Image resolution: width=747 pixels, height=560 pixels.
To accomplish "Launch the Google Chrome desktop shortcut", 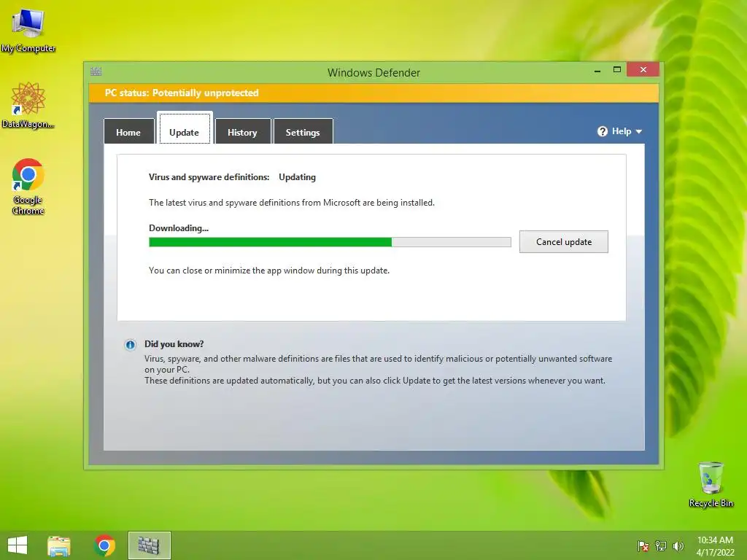I will click(x=28, y=187).
